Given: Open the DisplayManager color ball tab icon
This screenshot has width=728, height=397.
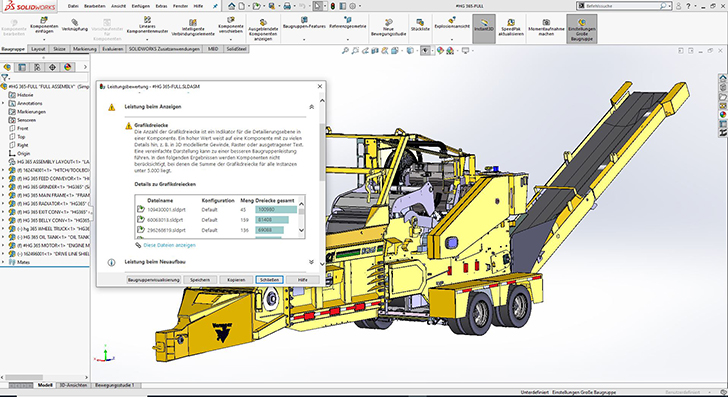Looking at the screenshot, I should pyautogui.click(x=68, y=67).
